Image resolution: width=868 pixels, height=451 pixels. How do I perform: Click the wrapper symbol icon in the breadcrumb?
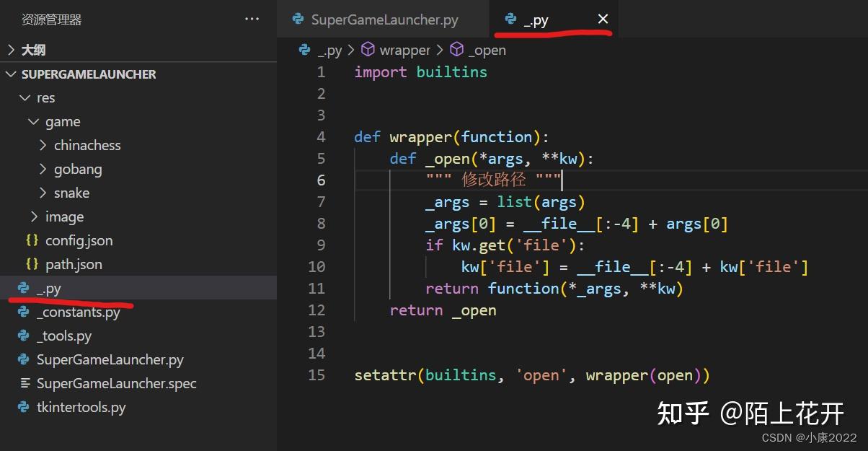click(368, 50)
